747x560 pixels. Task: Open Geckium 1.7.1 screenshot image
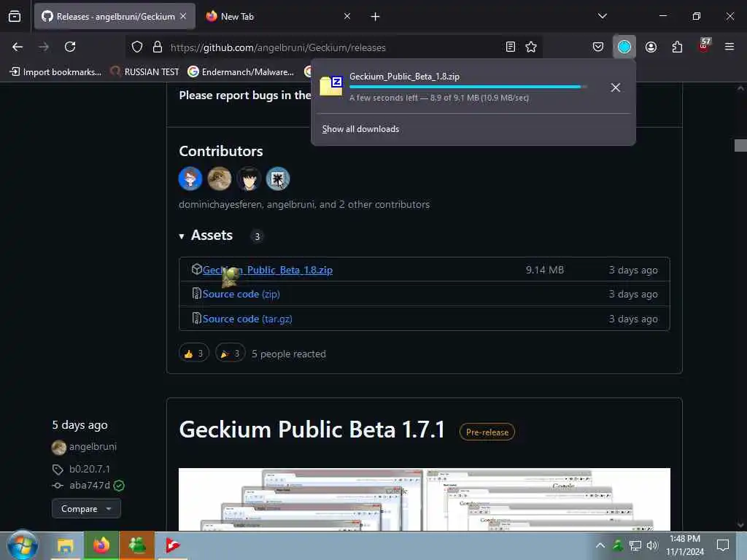(424, 499)
